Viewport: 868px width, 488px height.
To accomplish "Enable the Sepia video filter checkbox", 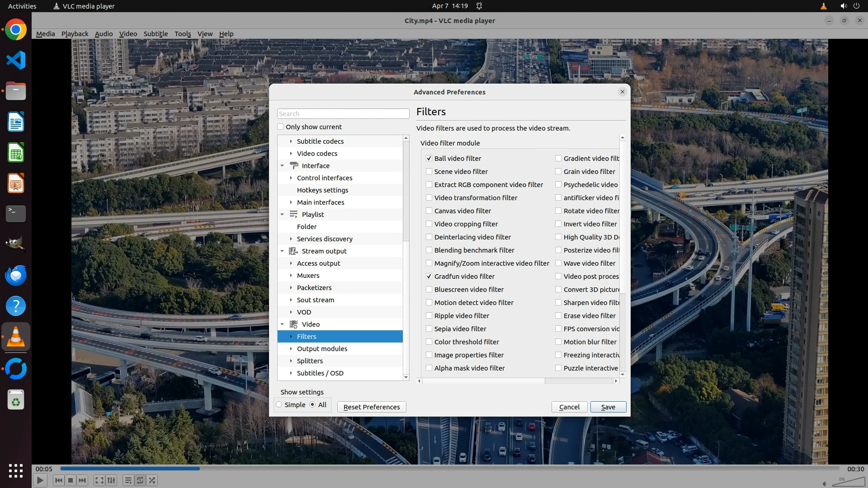I will pyautogui.click(x=429, y=329).
